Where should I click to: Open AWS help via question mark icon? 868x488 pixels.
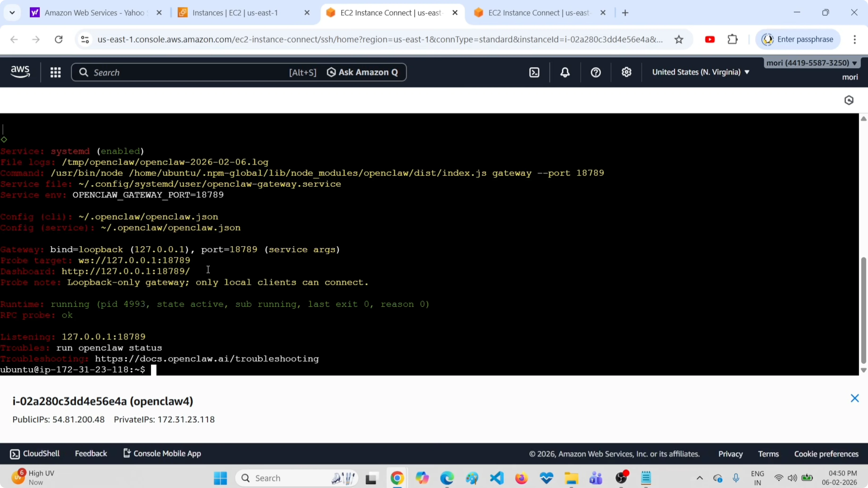coord(595,72)
